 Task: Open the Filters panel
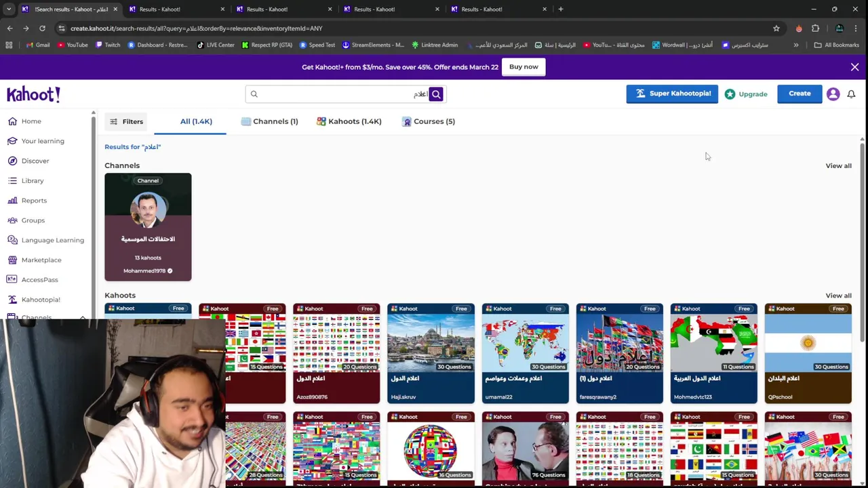(x=126, y=122)
